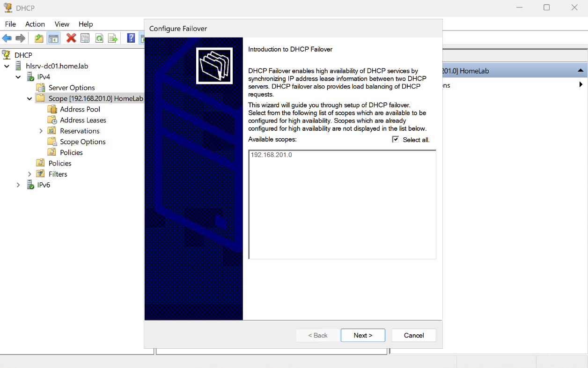Open the View menu
The width and height of the screenshot is (588, 368).
coord(62,24)
